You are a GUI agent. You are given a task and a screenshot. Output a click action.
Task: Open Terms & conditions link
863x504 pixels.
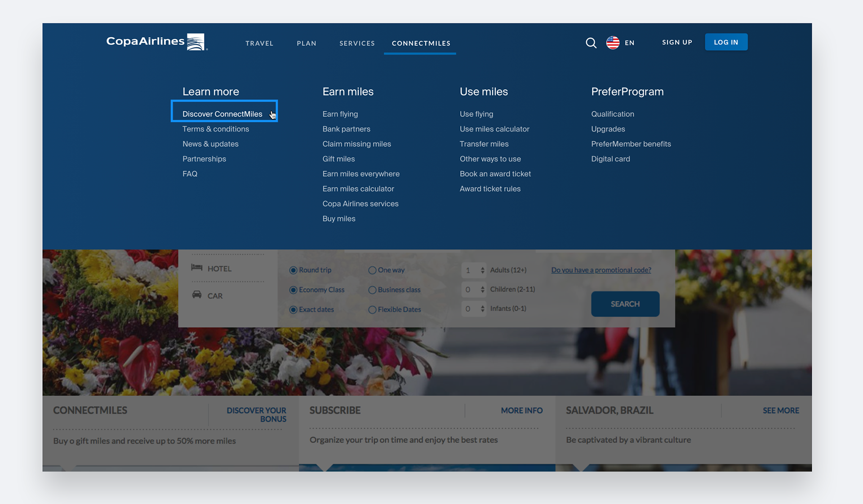tap(215, 129)
